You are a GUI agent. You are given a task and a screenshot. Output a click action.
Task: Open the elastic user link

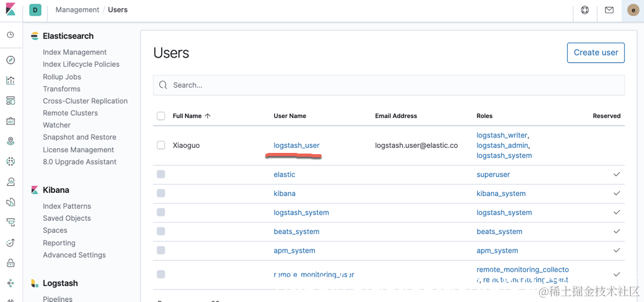[284, 174]
